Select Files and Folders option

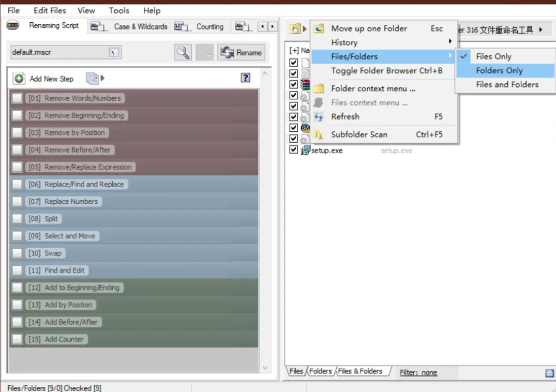[x=506, y=84]
